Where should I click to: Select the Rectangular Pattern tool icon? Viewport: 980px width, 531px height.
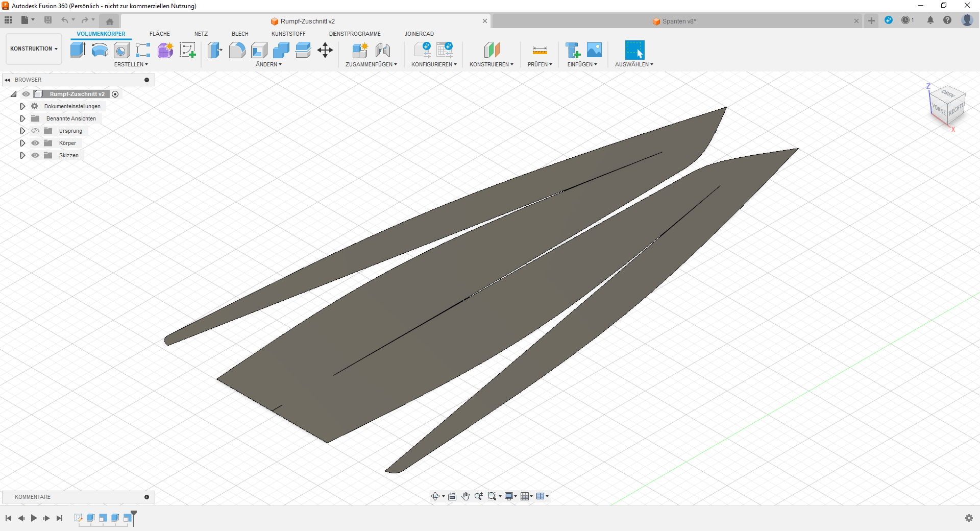click(143, 50)
